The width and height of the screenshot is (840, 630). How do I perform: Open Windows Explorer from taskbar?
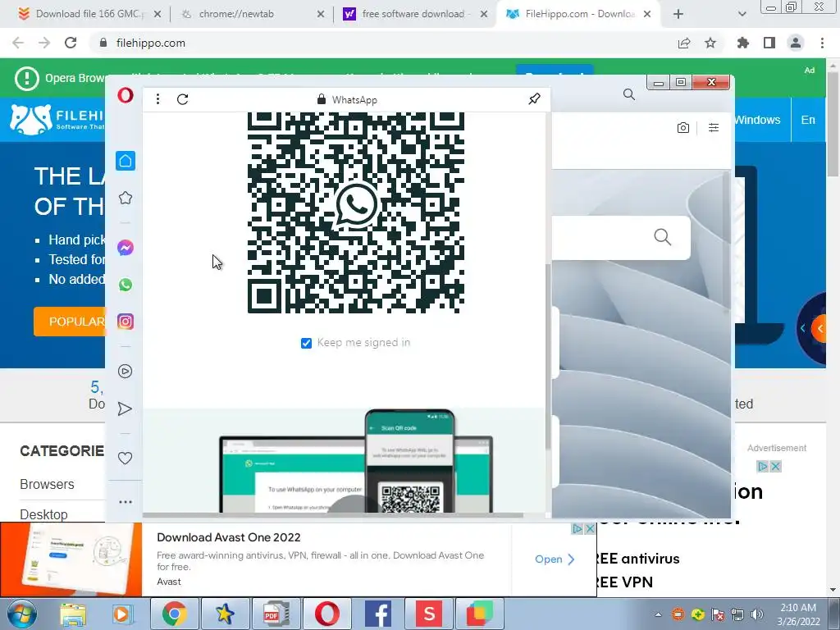(73, 614)
